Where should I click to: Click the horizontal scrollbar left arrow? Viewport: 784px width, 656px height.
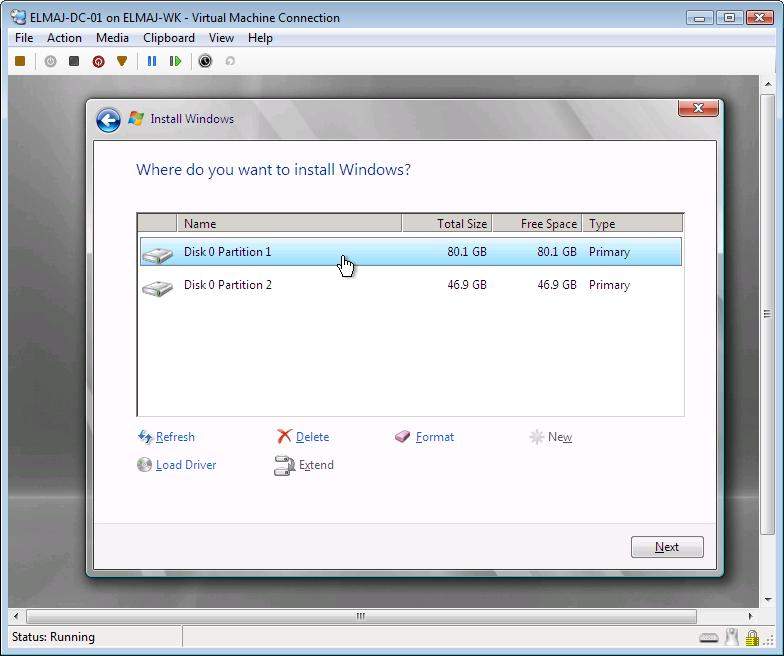pyautogui.click(x=16, y=616)
